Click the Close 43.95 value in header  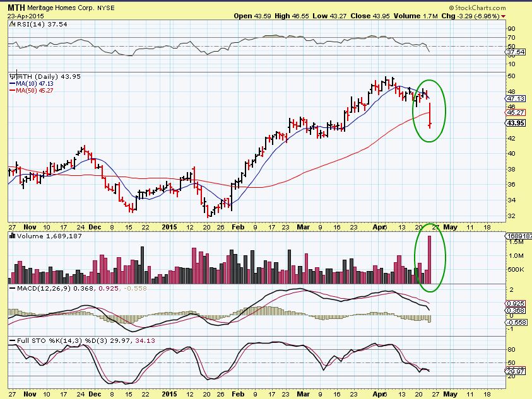[x=370, y=16]
